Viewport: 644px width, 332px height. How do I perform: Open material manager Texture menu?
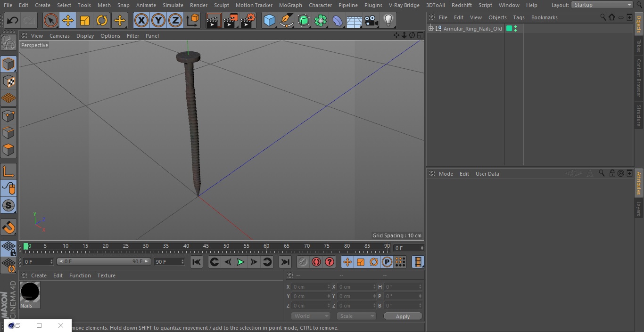(x=107, y=275)
